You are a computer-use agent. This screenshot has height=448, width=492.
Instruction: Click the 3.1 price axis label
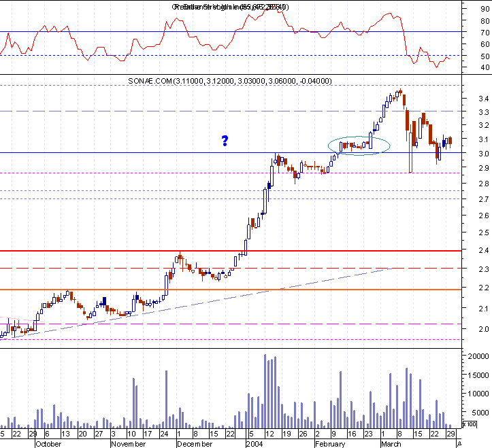click(484, 139)
